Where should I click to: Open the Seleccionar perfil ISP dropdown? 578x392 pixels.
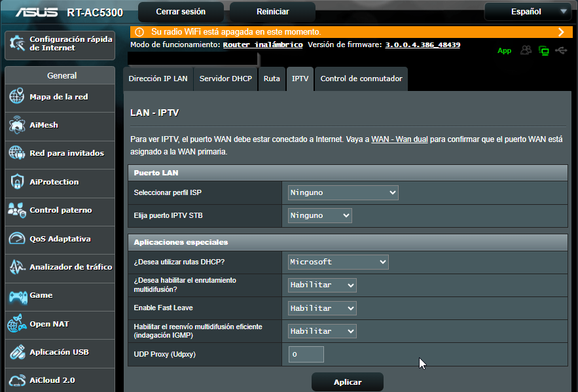click(342, 192)
